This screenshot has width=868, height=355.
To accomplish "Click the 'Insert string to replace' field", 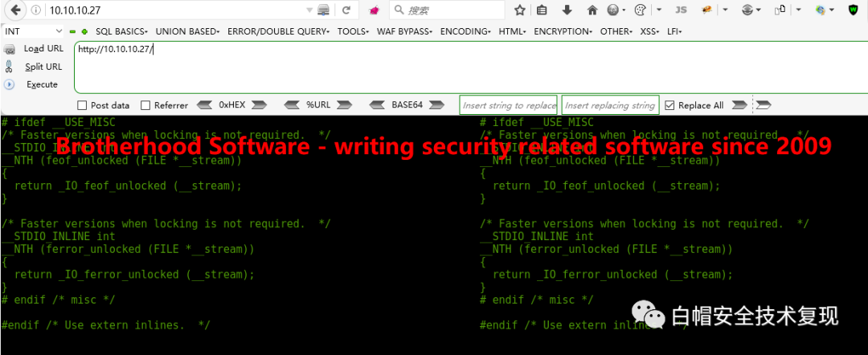I will [508, 105].
